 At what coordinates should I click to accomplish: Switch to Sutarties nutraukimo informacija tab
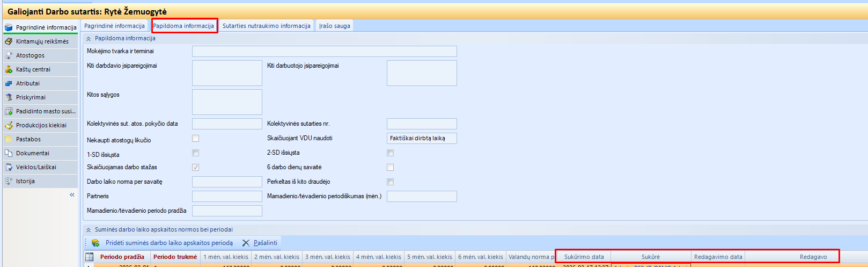click(x=266, y=26)
